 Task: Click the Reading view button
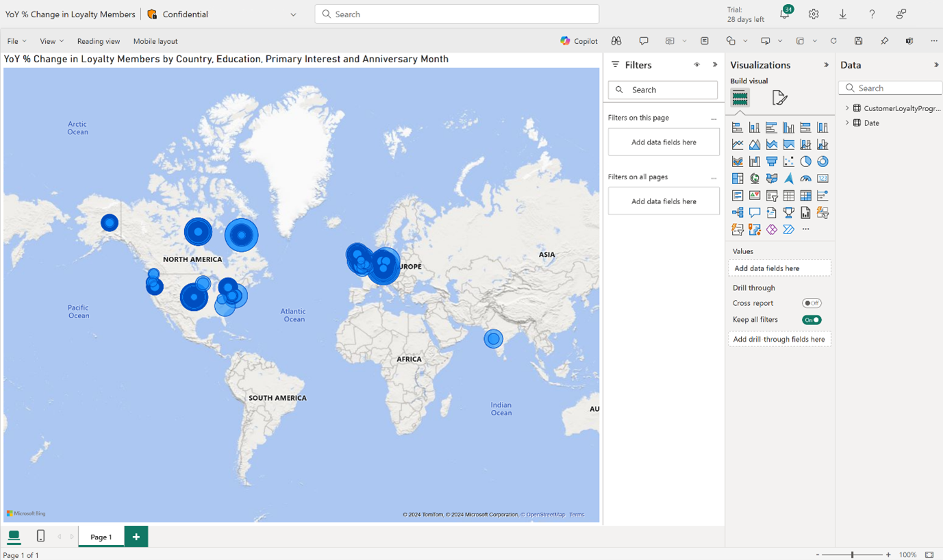tap(98, 41)
